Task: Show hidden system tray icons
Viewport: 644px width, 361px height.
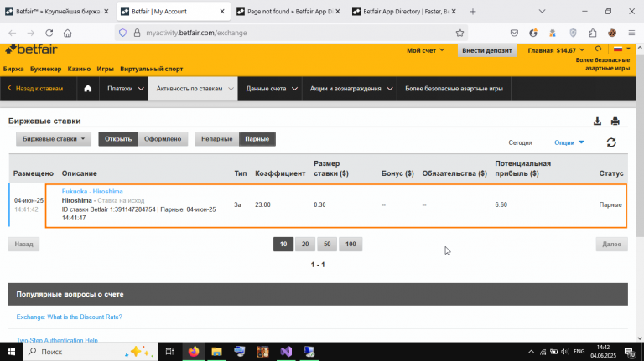Action: point(531,352)
